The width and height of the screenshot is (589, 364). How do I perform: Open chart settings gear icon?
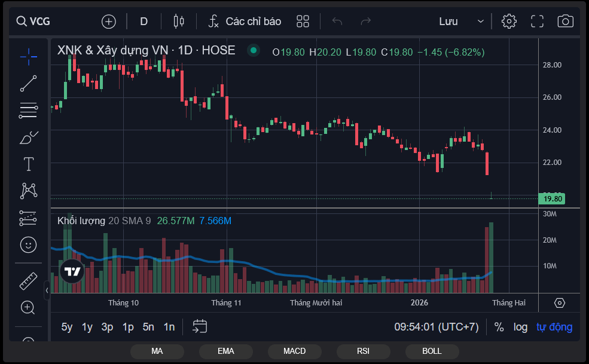[x=509, y=22]
